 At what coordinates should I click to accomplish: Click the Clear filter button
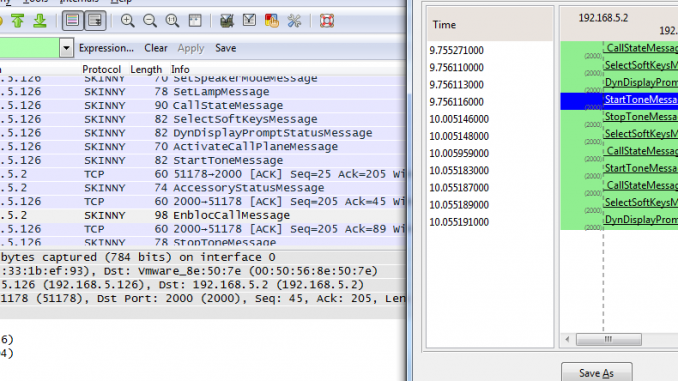[156, 48]
